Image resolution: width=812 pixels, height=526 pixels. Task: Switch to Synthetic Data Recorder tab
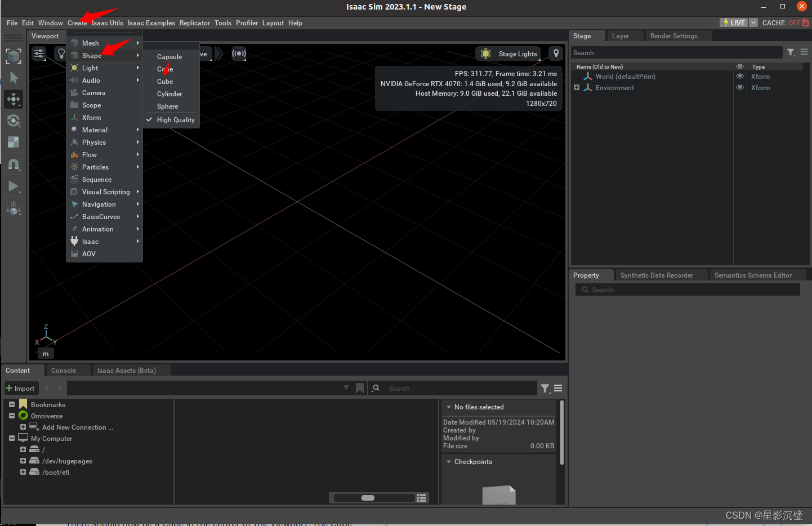(x=657, y=275)
